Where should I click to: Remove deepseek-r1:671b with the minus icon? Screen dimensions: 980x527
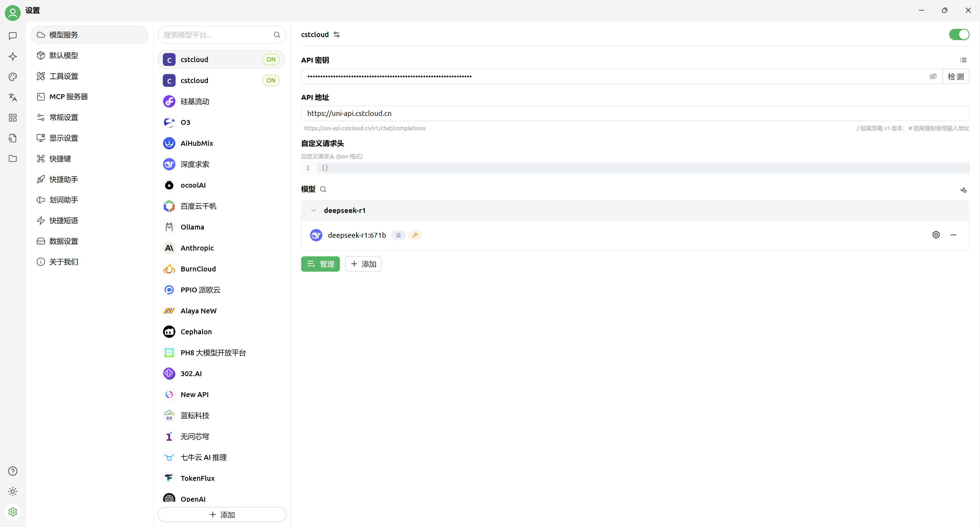click(x=953, y=235)
